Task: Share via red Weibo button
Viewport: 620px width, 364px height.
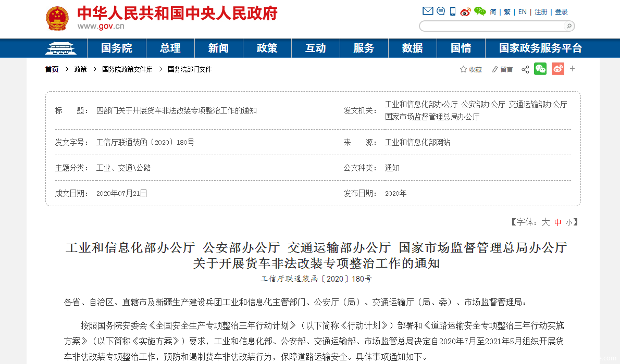Action: point(558,69)
